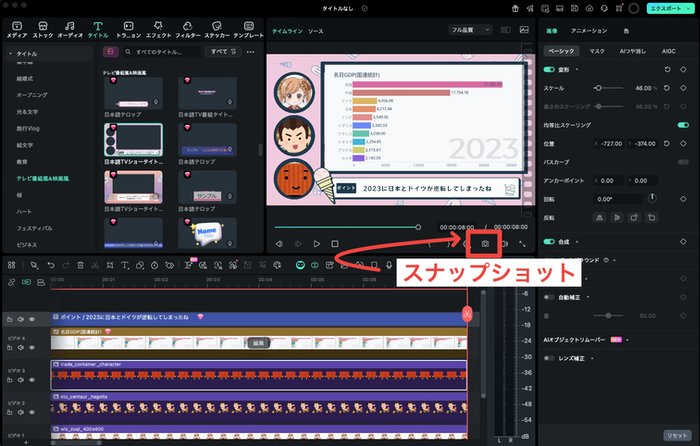Click the Export (エクスポート) button
Image resolution: width=700 pixels, height=446 pixels.
coord(666,8)
